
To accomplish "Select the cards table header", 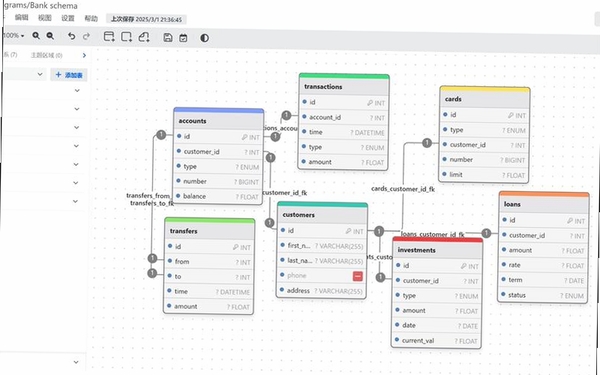I will click(x=484, y=99).
